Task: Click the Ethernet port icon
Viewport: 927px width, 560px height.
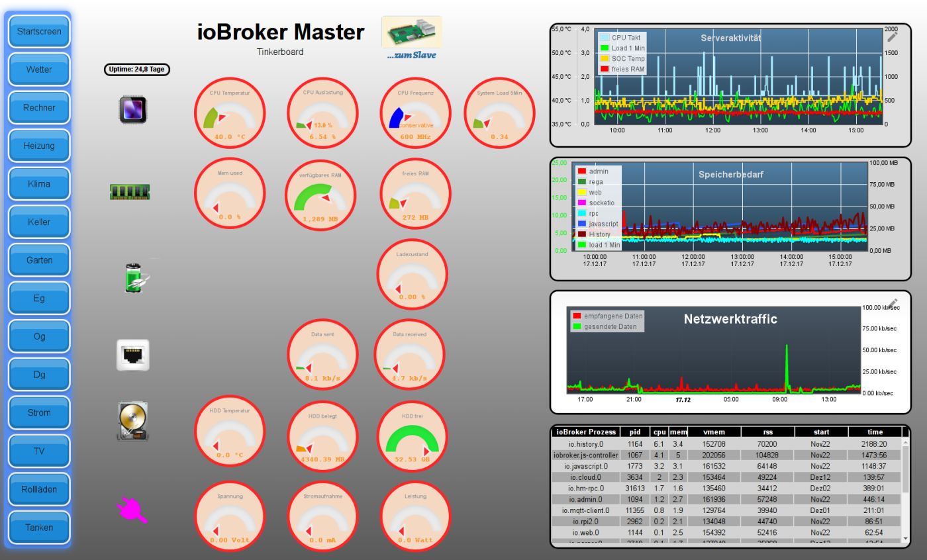Action: click(133, 356)
